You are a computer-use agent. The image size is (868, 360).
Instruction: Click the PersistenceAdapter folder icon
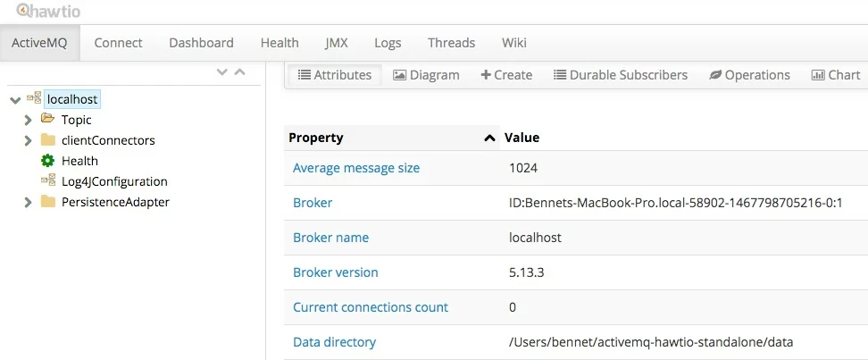(x=48, y=201)
